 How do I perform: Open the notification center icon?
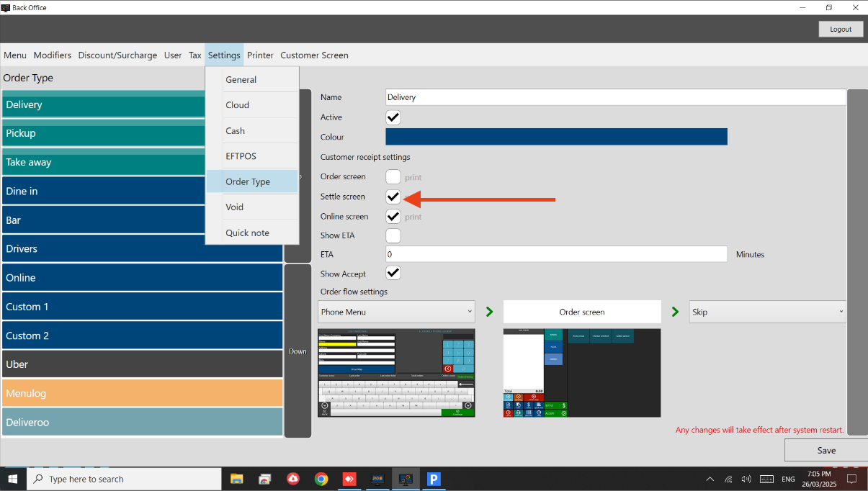[851, 479]
